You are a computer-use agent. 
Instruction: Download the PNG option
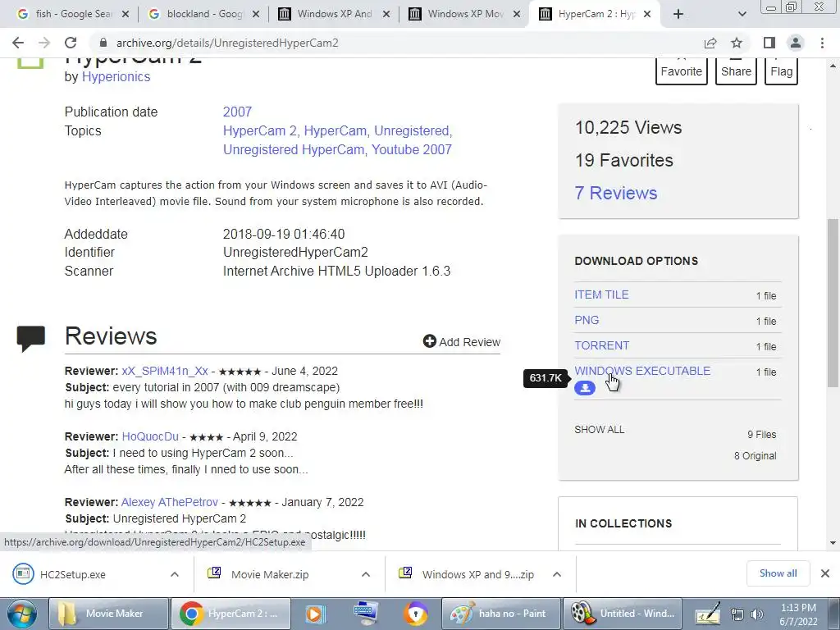(587, 320)
